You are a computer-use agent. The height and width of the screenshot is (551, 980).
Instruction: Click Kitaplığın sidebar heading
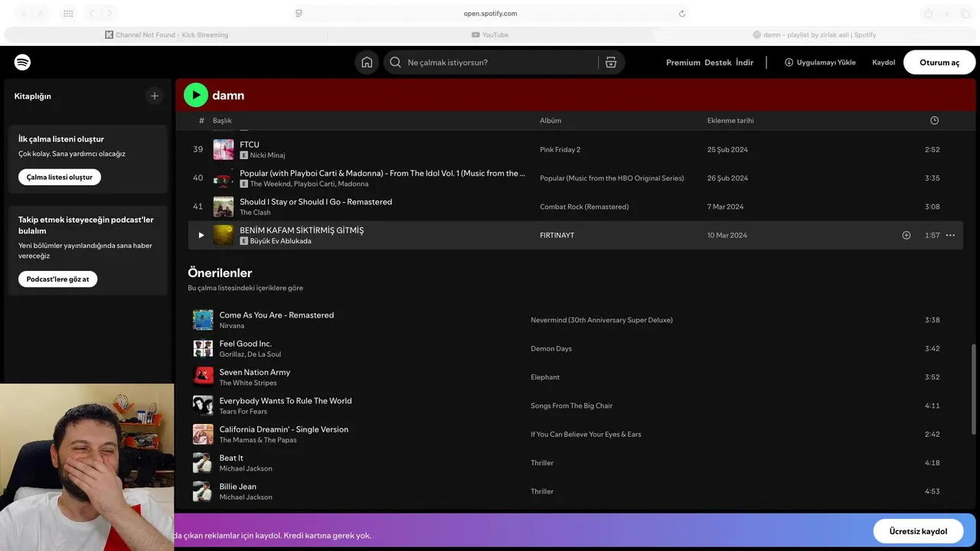click(x=33, y=96)
